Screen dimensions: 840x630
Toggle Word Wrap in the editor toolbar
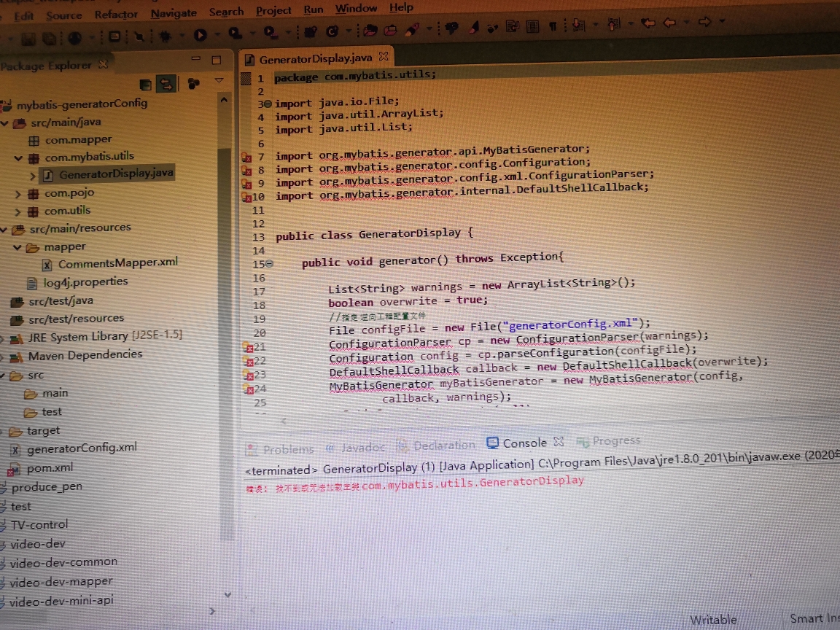[513, 26]
